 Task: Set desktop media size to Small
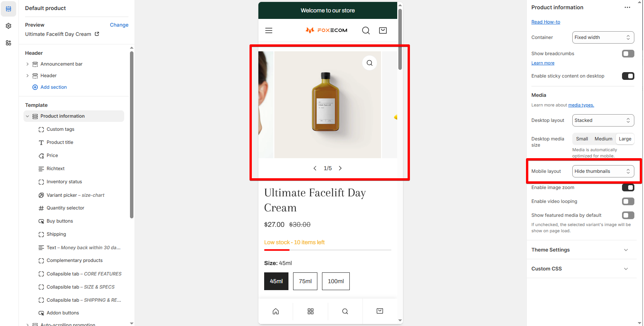coord(582,139)
